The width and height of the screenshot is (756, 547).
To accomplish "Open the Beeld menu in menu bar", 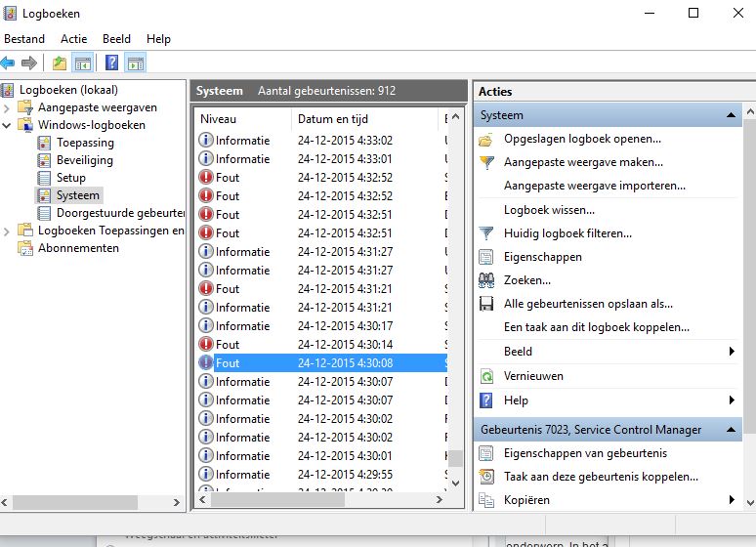I will coord(116,39).
